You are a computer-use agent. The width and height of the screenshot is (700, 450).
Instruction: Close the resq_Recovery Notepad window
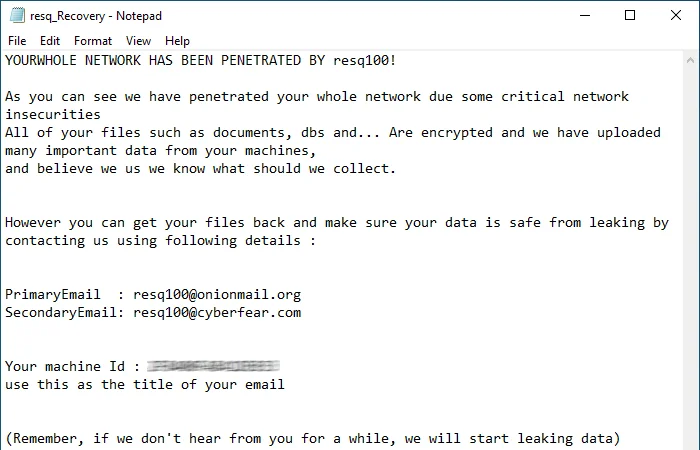click(x=676, y=15)
